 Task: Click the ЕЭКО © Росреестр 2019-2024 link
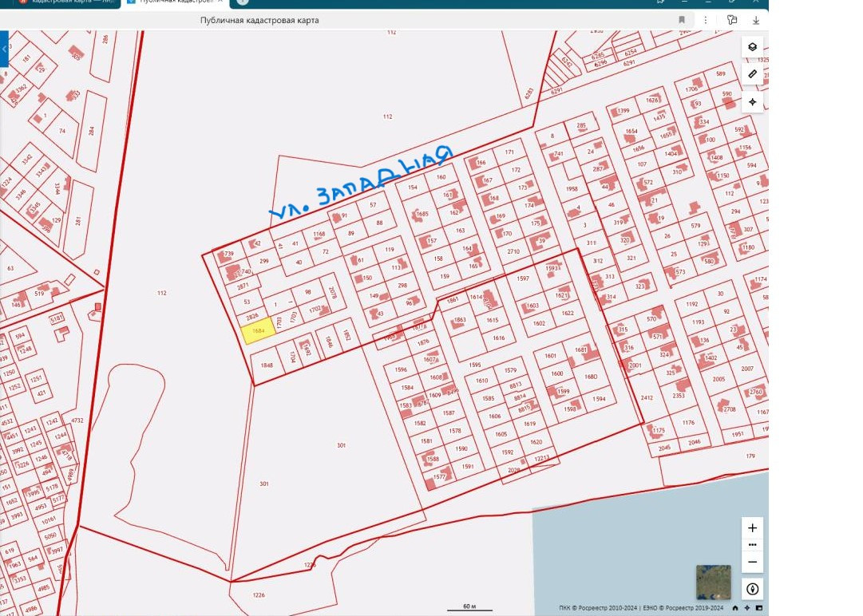tap(683, 608)
